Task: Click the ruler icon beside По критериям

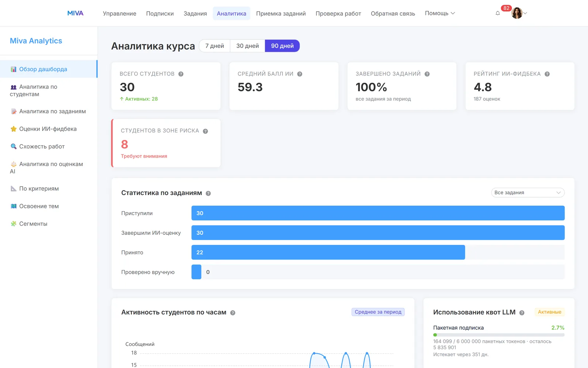Action: point(14,188)
